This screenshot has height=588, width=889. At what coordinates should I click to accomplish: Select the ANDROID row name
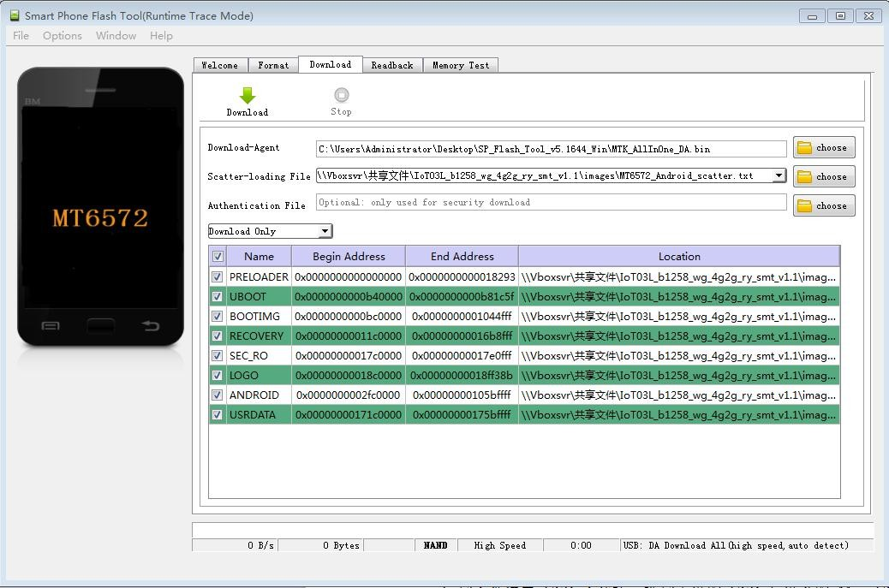254,395
